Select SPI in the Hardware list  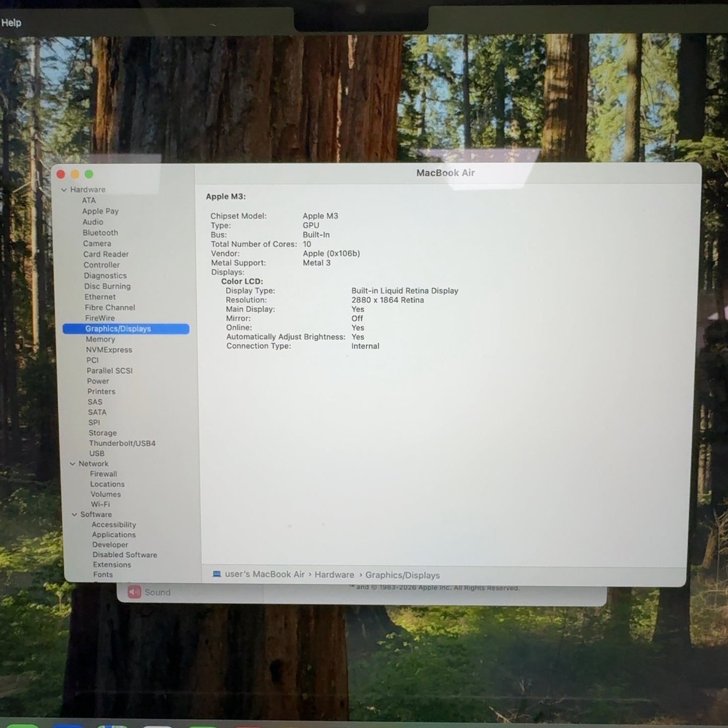pos(94,423)
